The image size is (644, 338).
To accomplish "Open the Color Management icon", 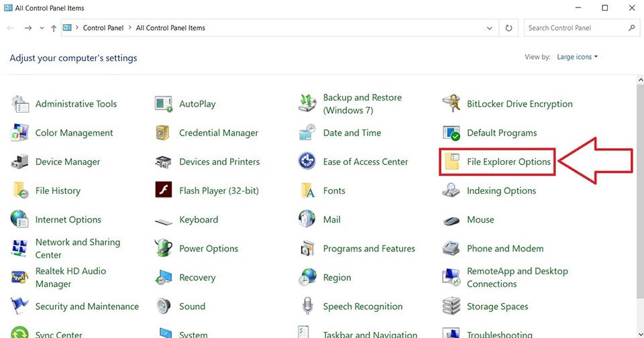I will (x=19, y=133).
